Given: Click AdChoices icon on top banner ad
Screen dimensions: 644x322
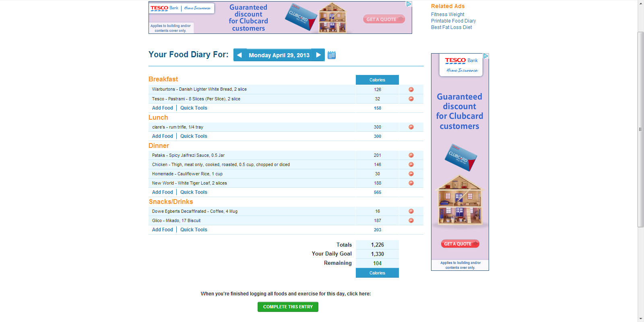Looking at the screenshot, I should click(x=409, y=4).
